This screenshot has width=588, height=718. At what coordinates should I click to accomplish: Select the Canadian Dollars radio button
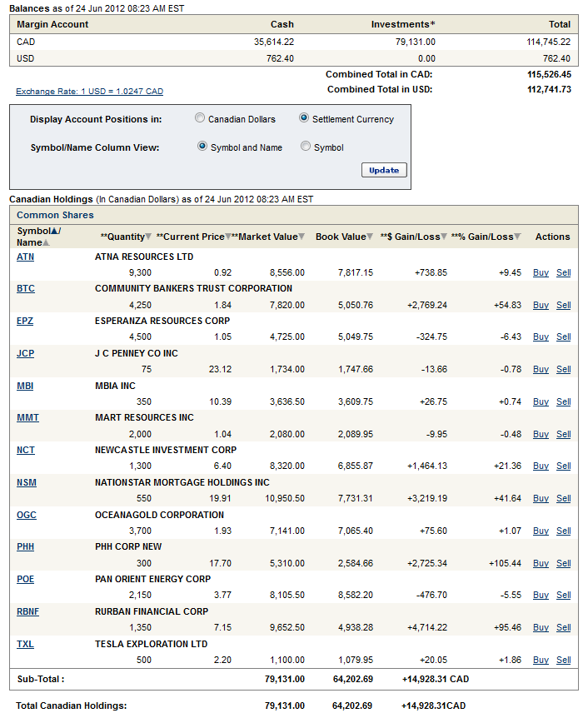coord(200,118)
